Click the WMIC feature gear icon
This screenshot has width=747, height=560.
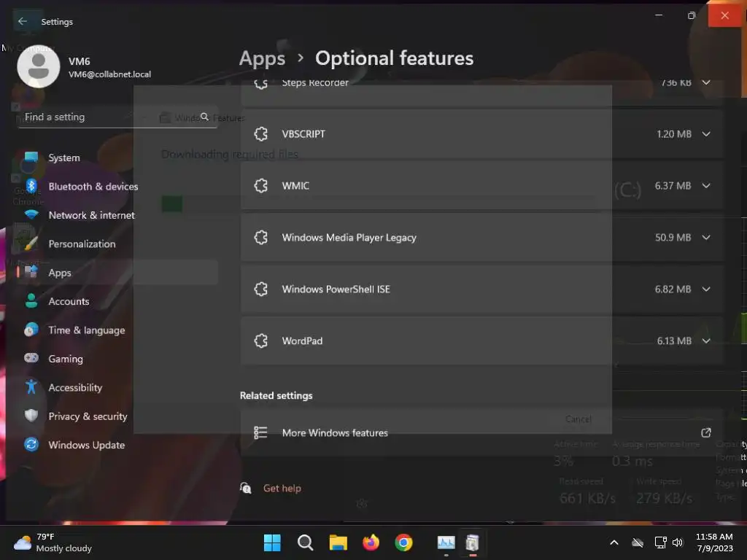[x=261, y=186]
